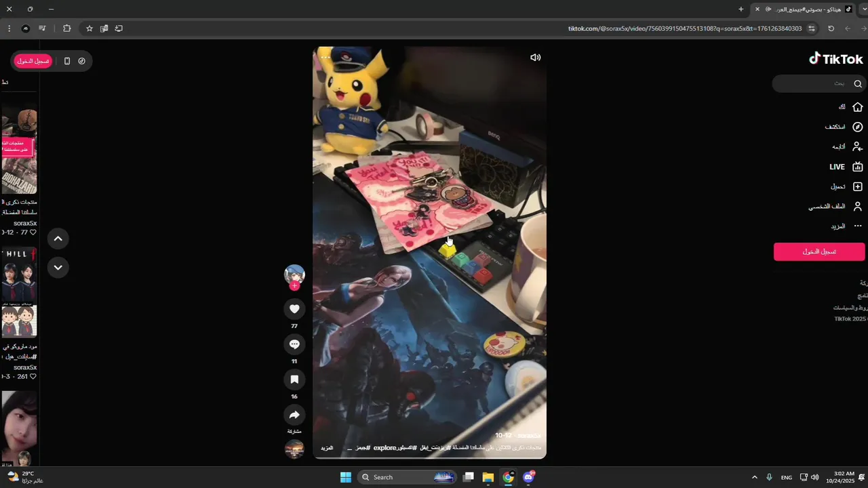This screenshot has height=488, width=868.
Task: Click the pink login button in the sidebar
Action: click(x=819, y=251)
